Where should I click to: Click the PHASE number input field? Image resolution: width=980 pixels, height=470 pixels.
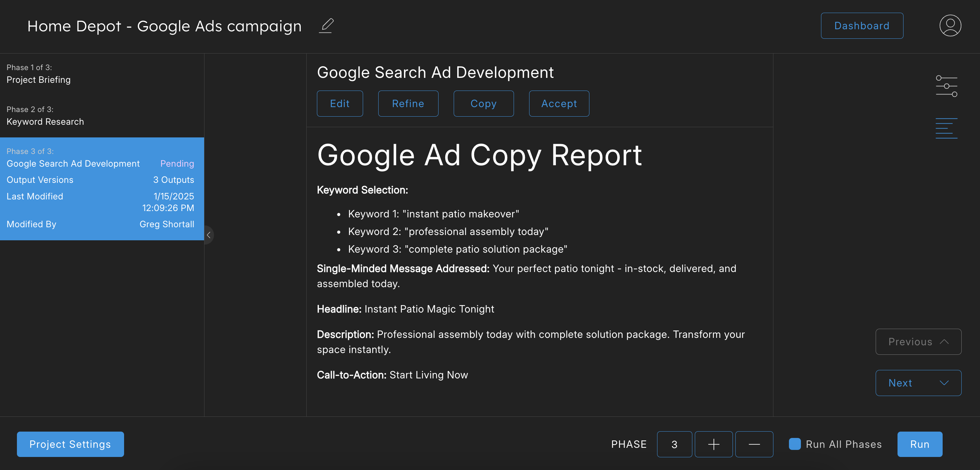point(674,444)
